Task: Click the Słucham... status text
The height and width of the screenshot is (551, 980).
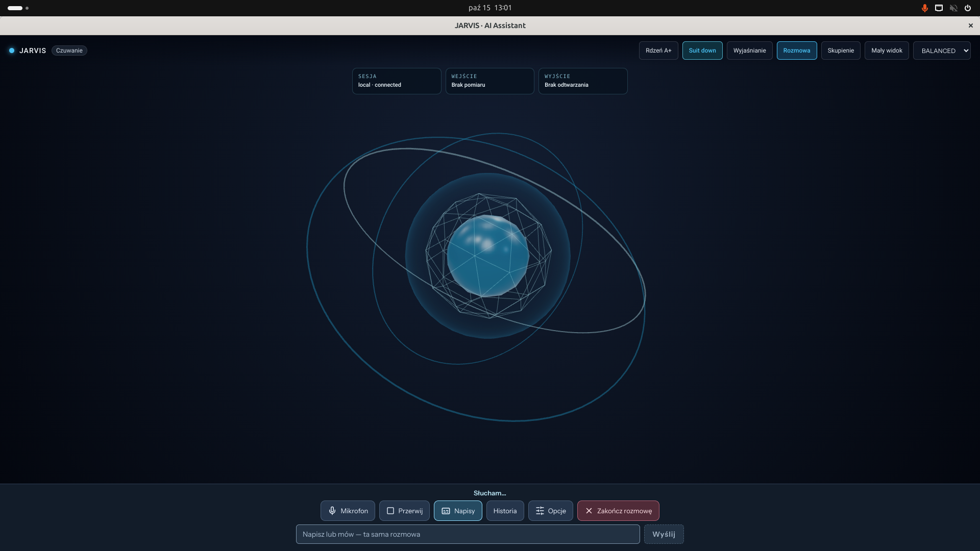Action: [x=489, y=493]
